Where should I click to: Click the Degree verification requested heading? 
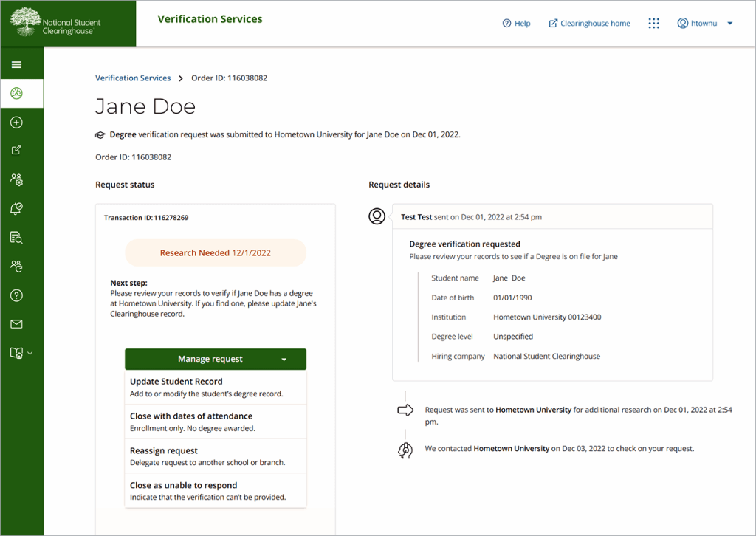pos(465,244)
